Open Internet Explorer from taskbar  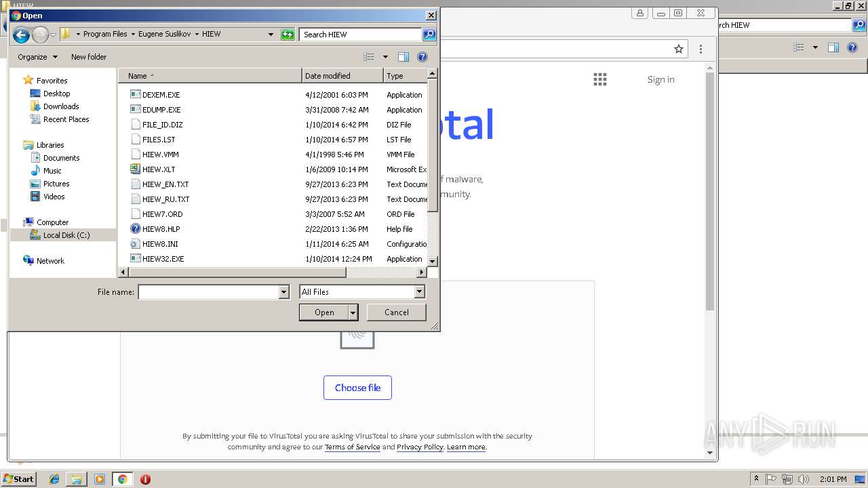[x=54, y=479]
